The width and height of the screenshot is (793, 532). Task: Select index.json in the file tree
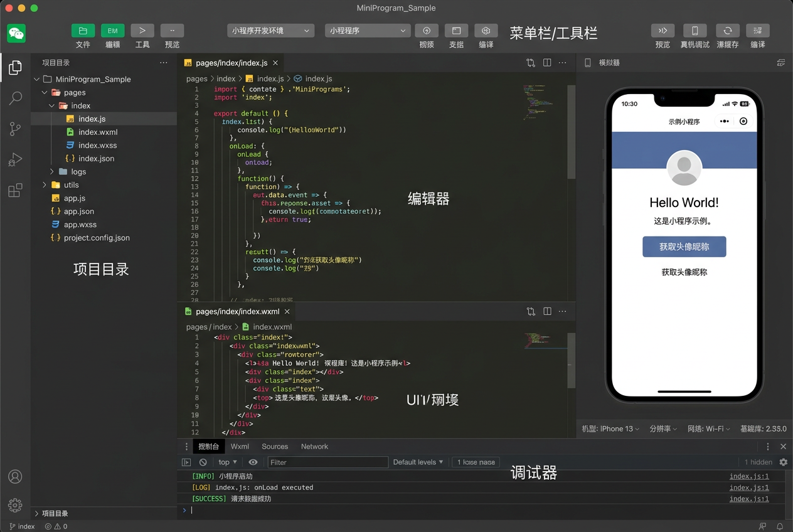104,158
